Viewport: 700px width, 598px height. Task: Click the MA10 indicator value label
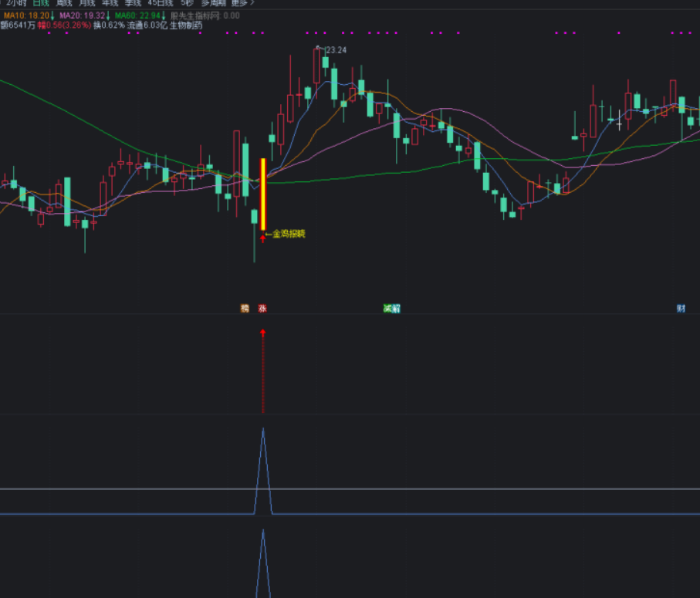[27, 15]
